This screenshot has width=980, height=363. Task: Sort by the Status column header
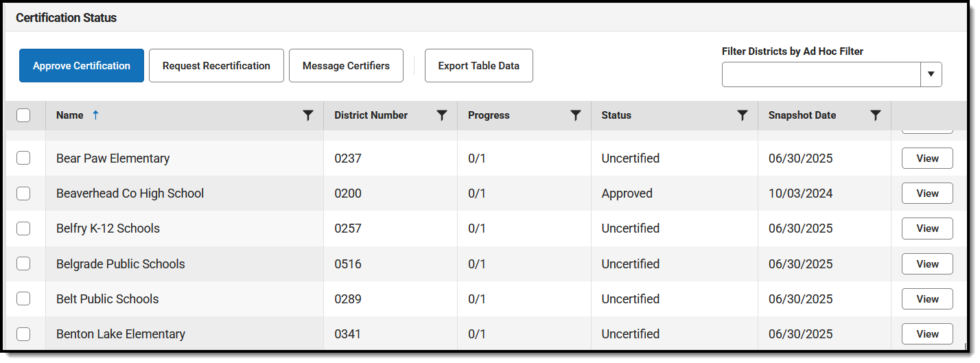point(616,115)
